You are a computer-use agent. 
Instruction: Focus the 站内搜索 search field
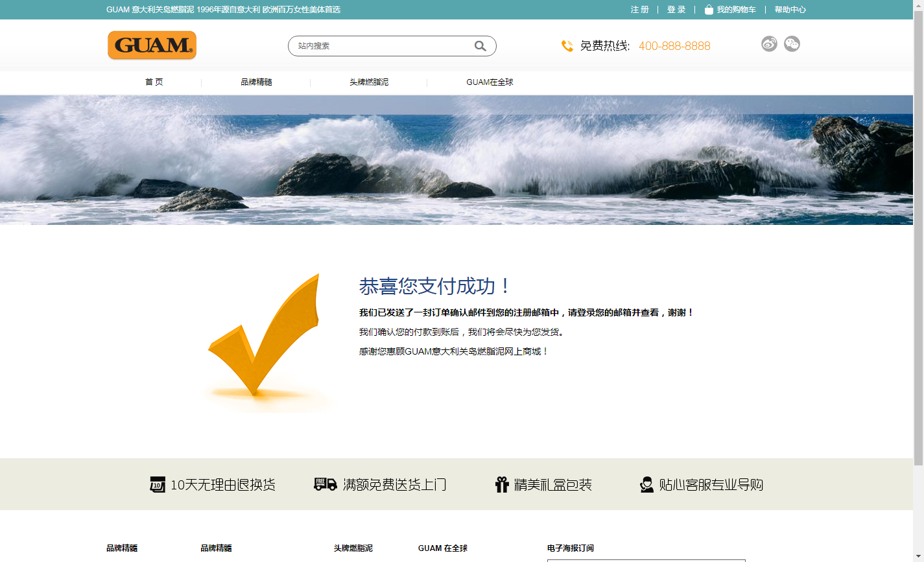(x=383, y=46)
